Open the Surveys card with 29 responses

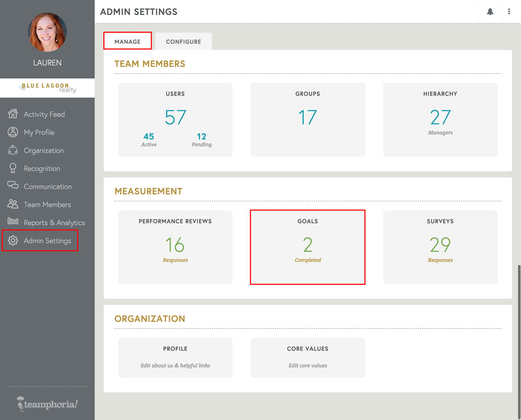(x=440, y=247)
